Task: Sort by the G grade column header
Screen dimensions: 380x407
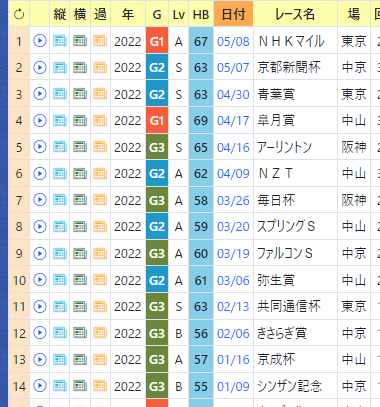Action: point(157,14)
